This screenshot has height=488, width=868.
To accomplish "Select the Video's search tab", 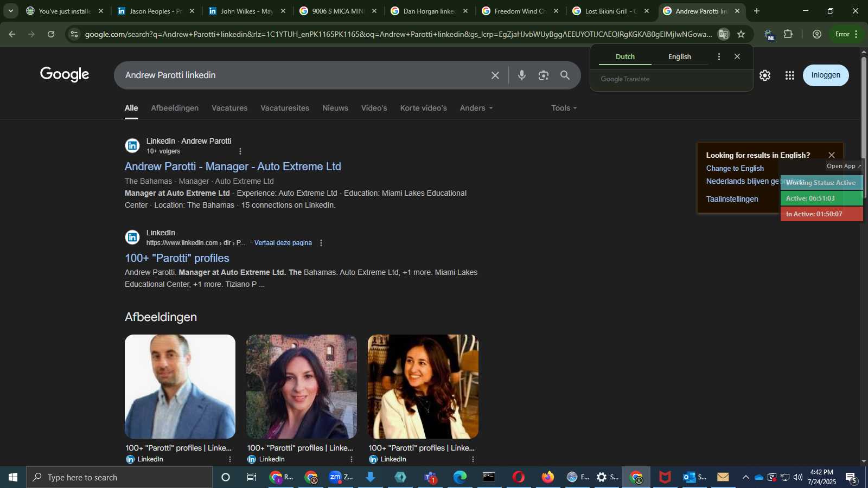I will tap(374, 108).
